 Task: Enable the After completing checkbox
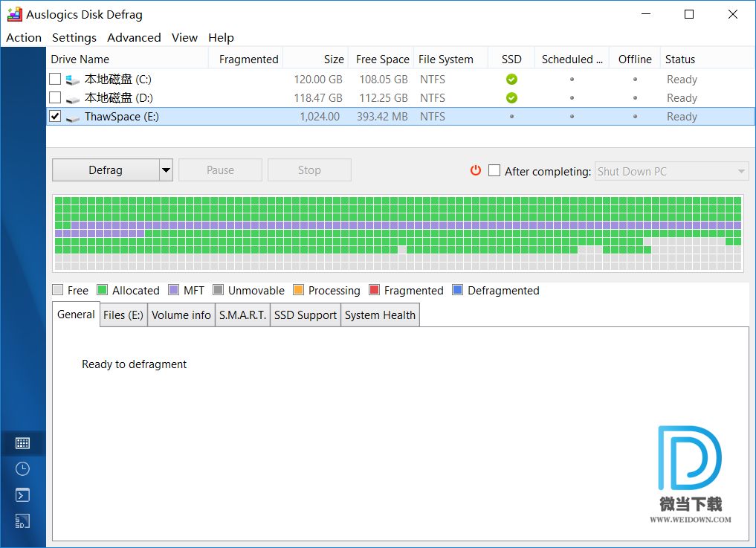click(x=494, y=170)
